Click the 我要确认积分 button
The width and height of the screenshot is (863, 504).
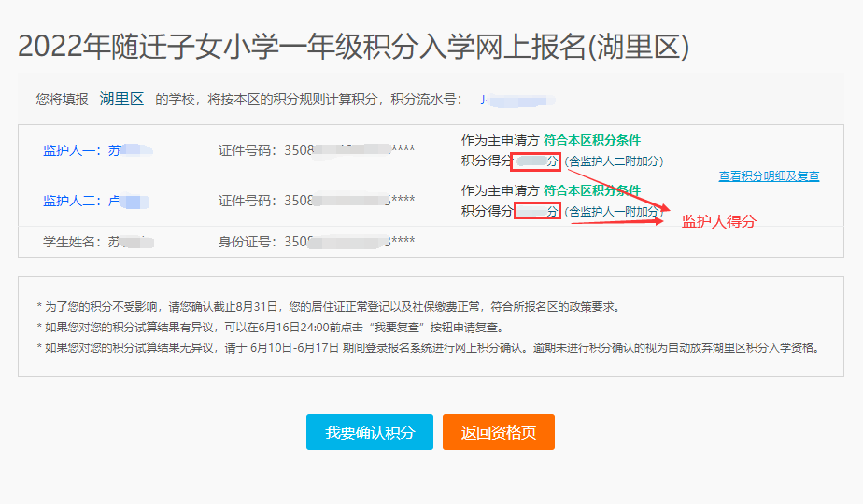[370, 433]
